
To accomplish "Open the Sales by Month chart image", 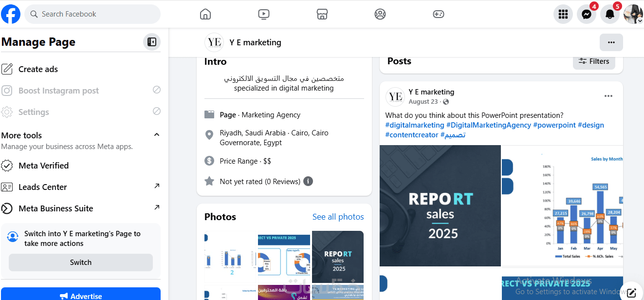I will (x=562, y=206).
